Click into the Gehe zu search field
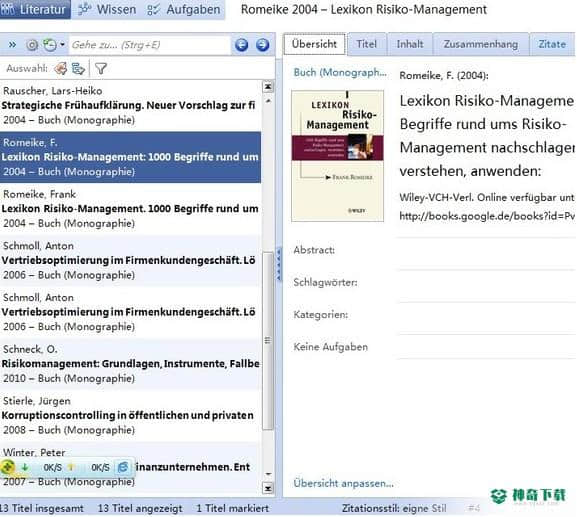 click(149, 45)
